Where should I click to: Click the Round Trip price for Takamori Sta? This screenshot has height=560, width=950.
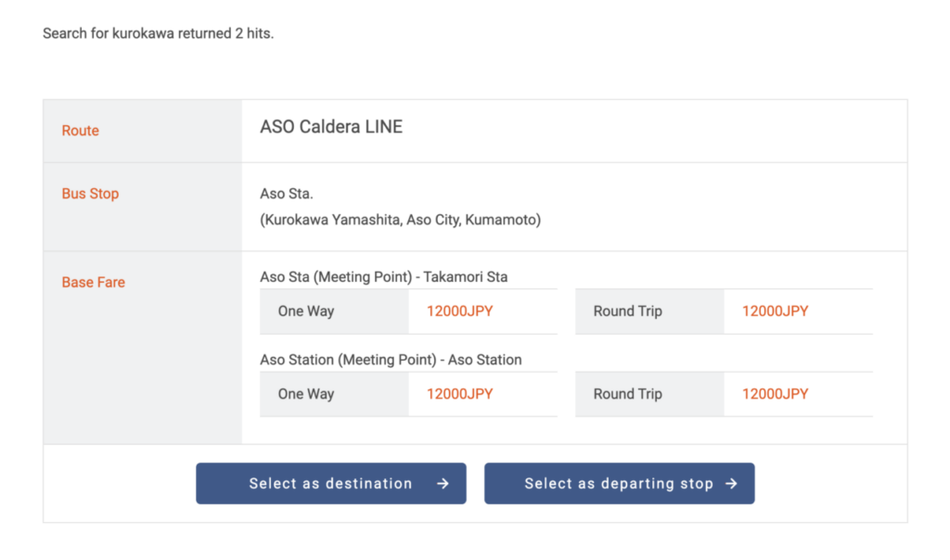pyautogui.click(x=776, y=312)
